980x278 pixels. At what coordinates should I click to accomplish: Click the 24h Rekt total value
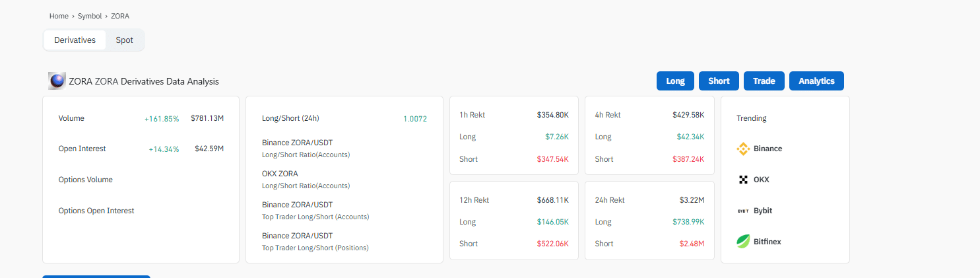692,200
